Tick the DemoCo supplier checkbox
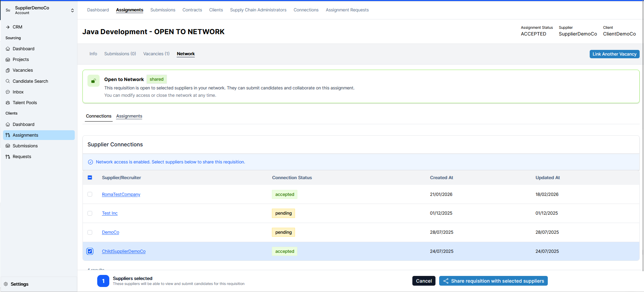 click(x=90, y=232)
